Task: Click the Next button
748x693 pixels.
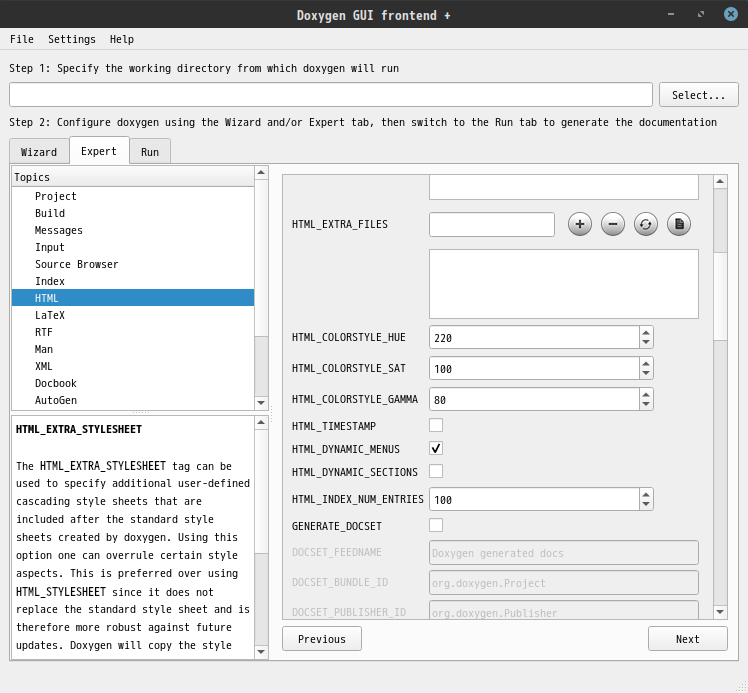Action: point(687,639)
